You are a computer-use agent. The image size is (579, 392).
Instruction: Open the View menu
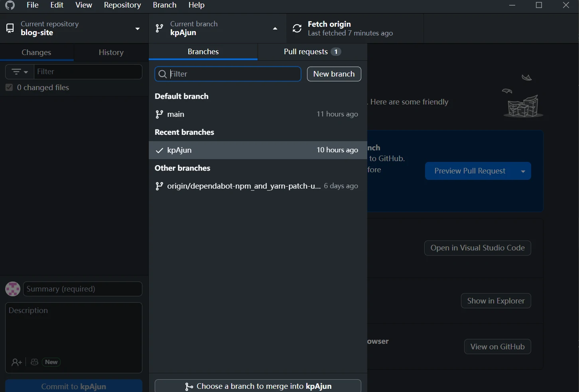(x=84, y=5)
